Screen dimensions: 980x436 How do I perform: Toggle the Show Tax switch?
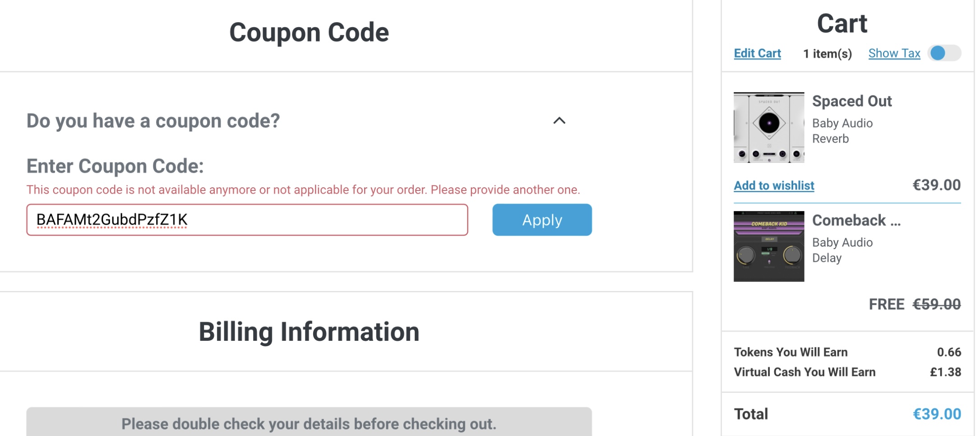tap(944, 53)
